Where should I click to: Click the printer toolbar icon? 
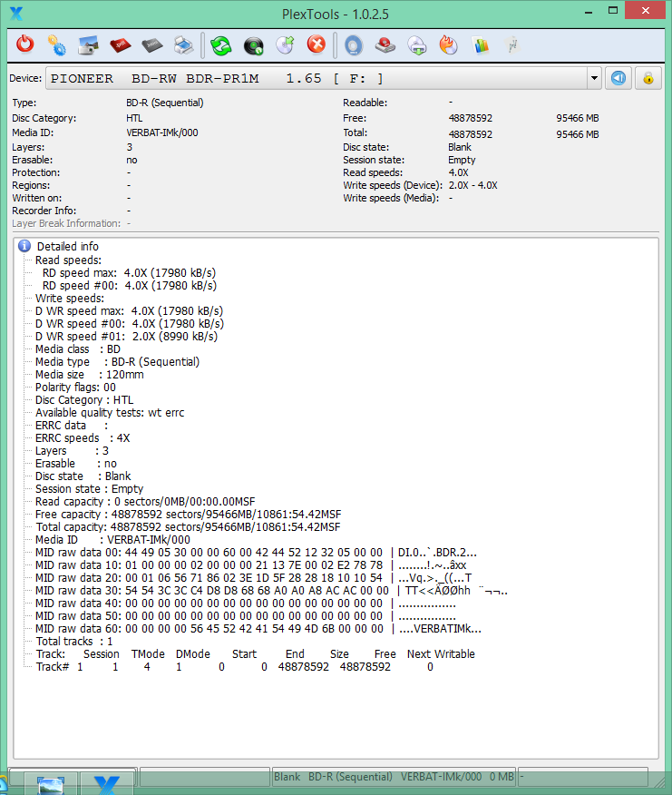click(183, 45)
